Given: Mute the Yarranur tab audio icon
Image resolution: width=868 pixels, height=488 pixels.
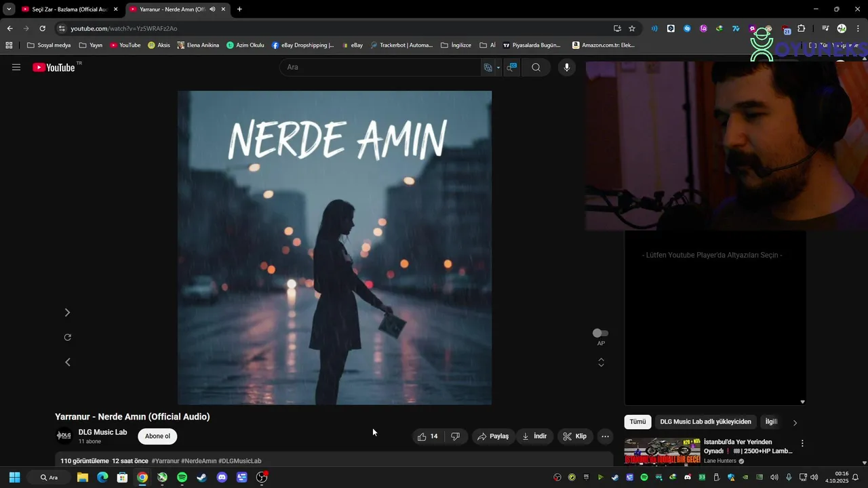Looking at the screenshot, I should tap(212, 9).
